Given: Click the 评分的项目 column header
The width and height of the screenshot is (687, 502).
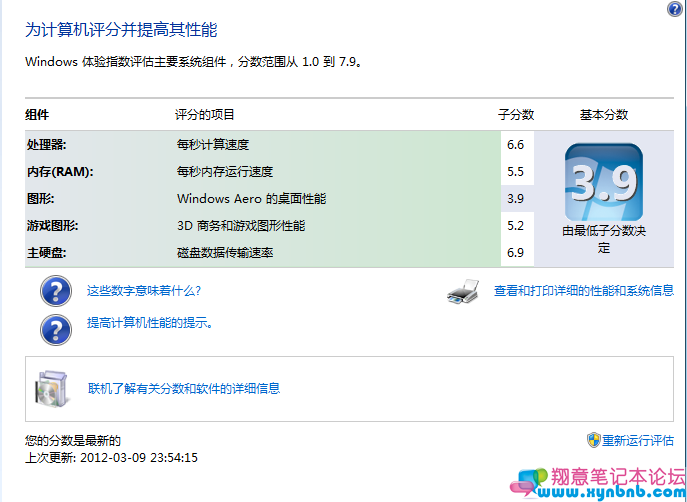Looking at the screenshot, I should [205, 115].
